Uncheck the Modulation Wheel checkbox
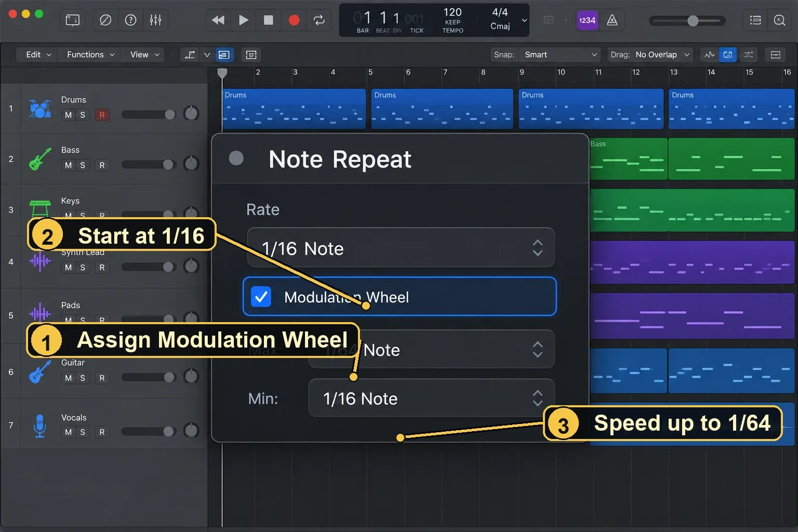The width and height of the screenshot is (798, 532). click(x=261, y=297)
